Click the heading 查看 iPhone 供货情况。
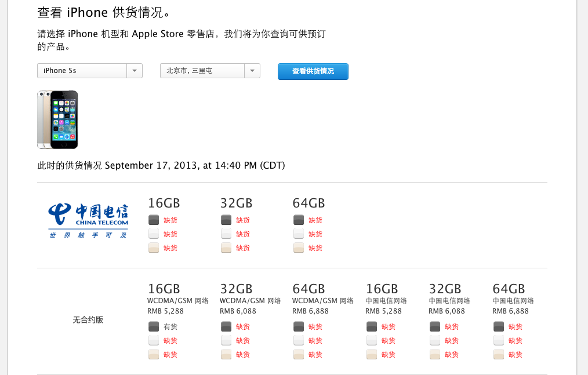Image resolution: width=588 pixels, height=375 pixels. [x=103, y=12]
